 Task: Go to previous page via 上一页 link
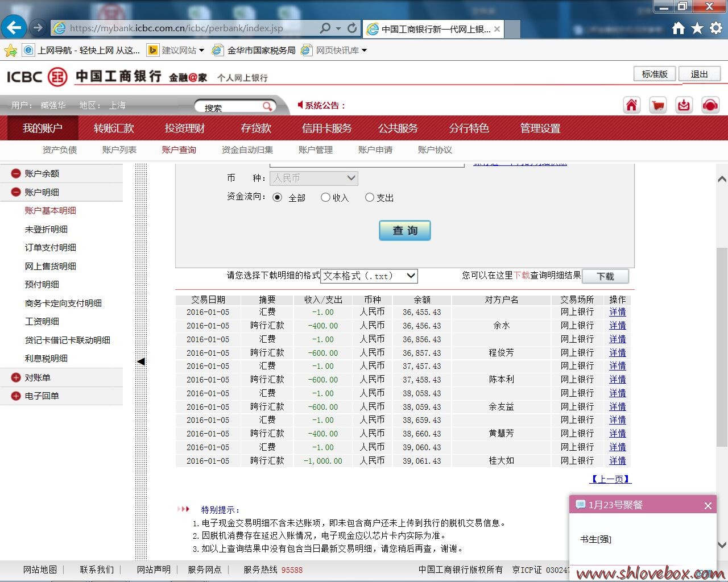611,479
